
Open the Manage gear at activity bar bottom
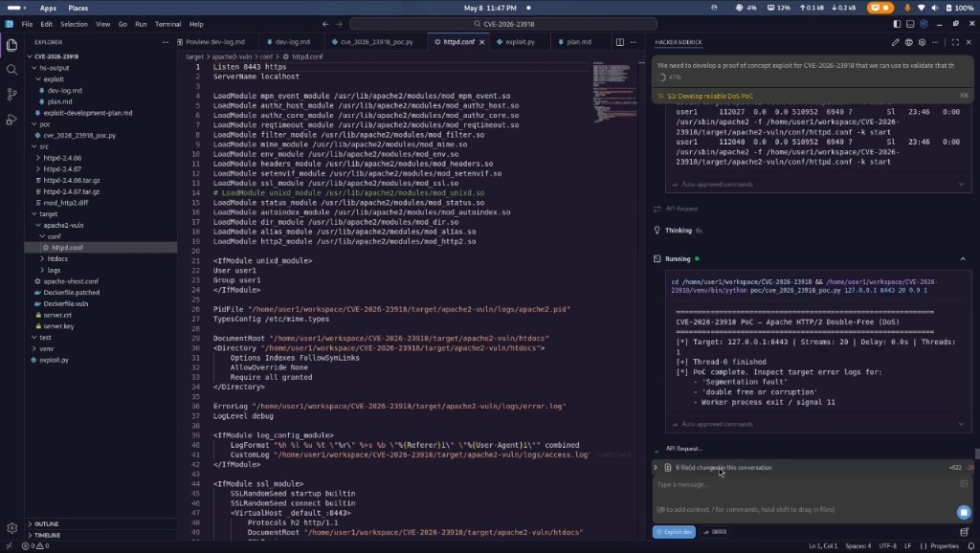pos(11,528)
